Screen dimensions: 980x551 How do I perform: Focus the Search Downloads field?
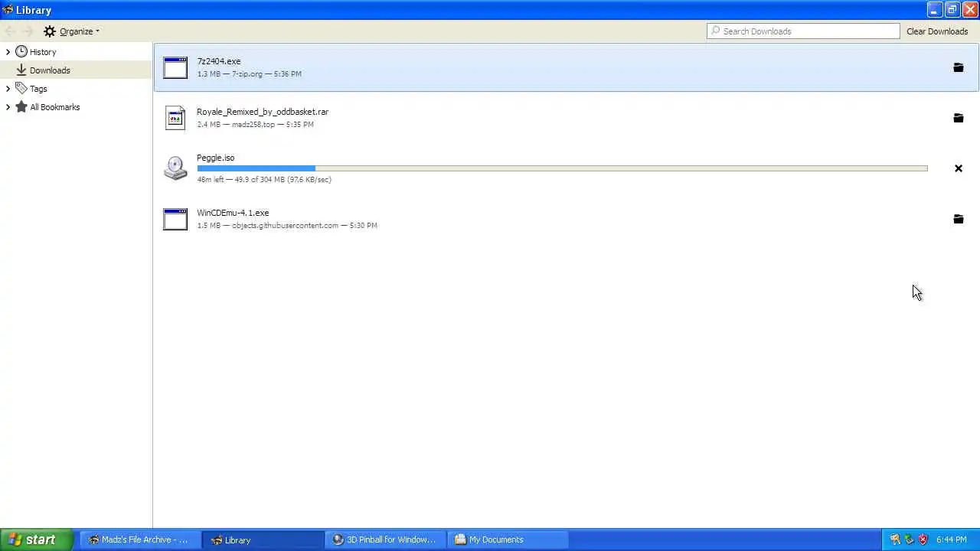point(803,31)
